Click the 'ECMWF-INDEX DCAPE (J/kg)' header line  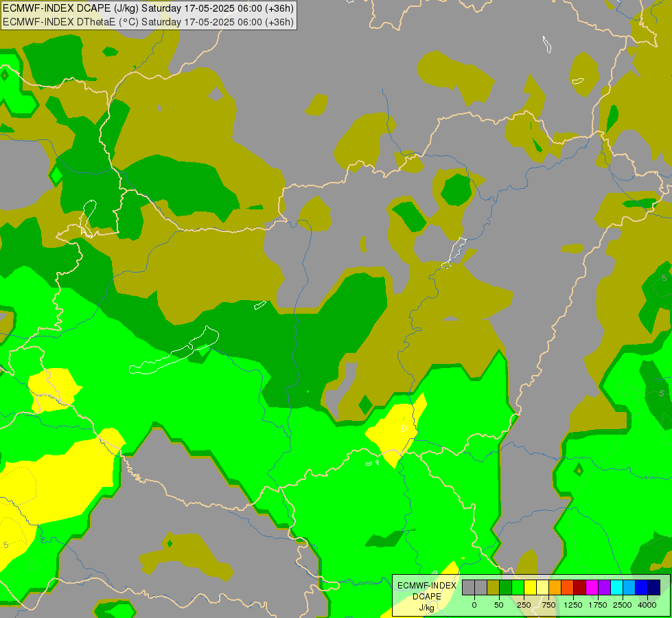coord(148,8)
